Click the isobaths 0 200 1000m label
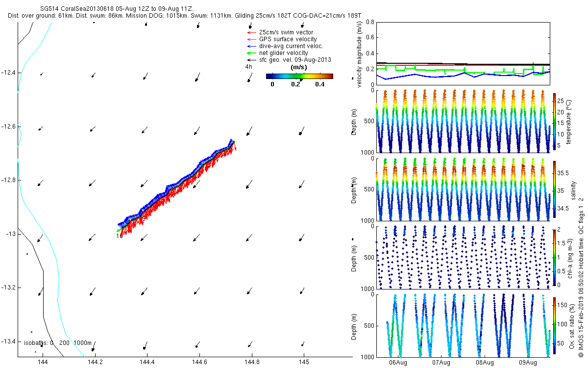Image resolution: width=588 pixels, height=368 pixels. pyautogui.click(x=57, y=343)
